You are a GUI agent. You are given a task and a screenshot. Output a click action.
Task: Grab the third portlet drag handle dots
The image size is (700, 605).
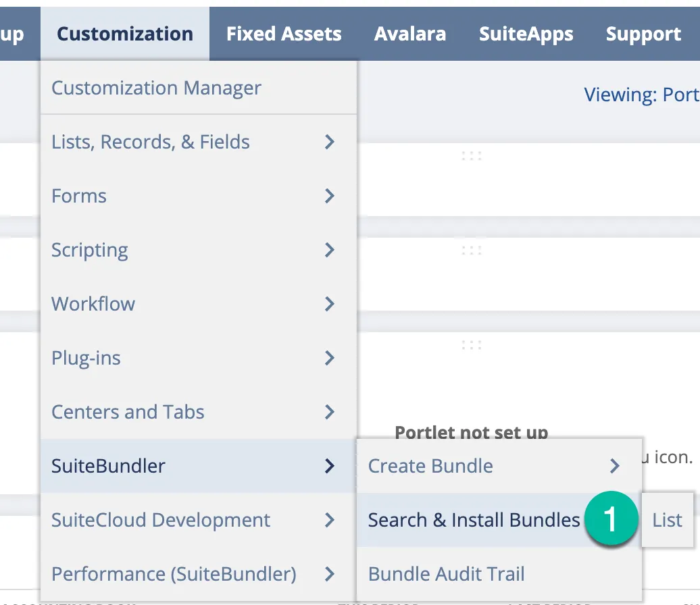click(x=472, y=345)
